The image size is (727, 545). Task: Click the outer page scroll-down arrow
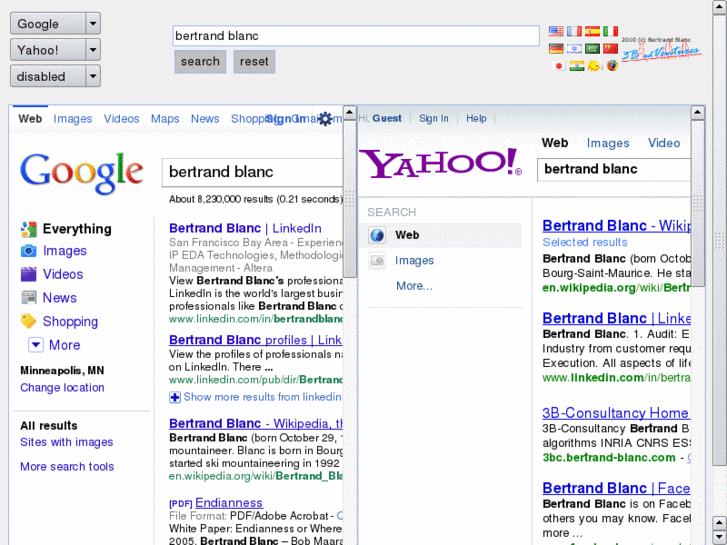click(x=720, y=538)
